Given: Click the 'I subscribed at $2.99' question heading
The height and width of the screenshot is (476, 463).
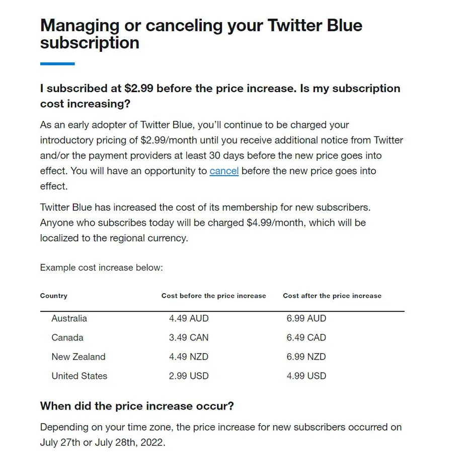Looking at the screenshot, I should coord(220,96).
